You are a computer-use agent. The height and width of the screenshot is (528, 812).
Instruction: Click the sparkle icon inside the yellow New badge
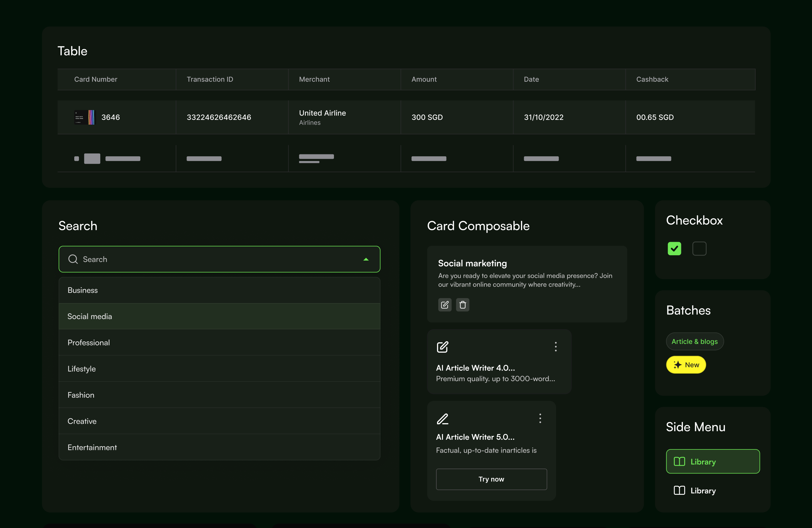677,365
